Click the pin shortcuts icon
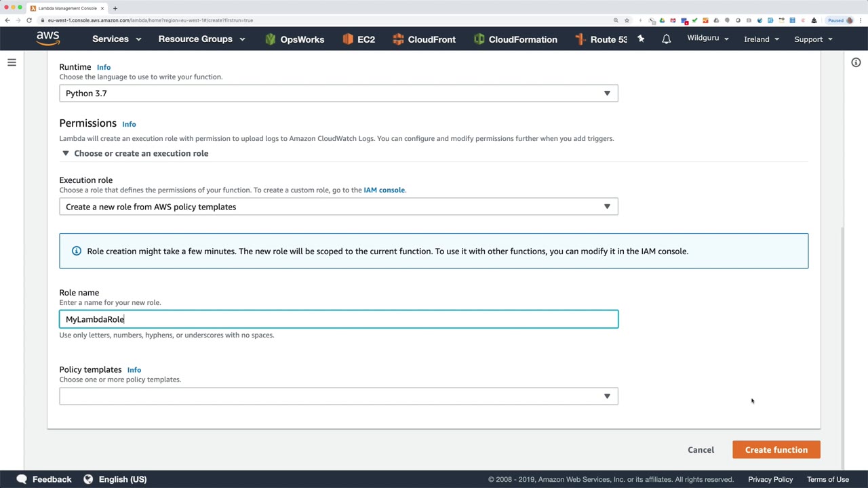Viewport: 868px width, 488px height. pyautogui.click(x=641, y=39)
